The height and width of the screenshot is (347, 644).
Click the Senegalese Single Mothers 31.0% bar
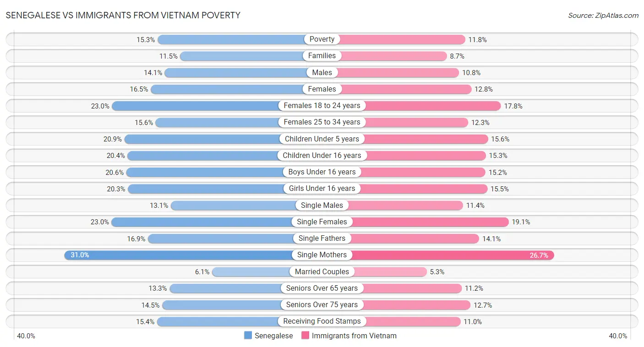coord(183,255)
